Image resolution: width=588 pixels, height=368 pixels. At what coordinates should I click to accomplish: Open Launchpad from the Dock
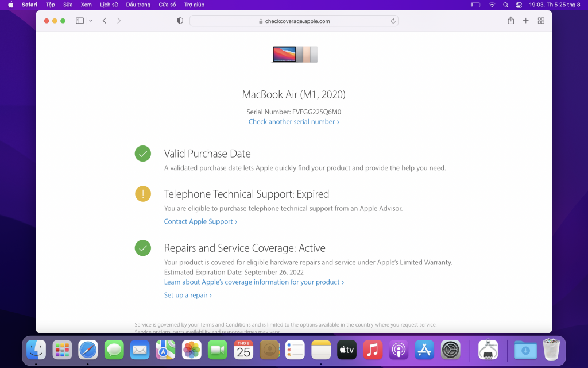[x=62, y=350]
